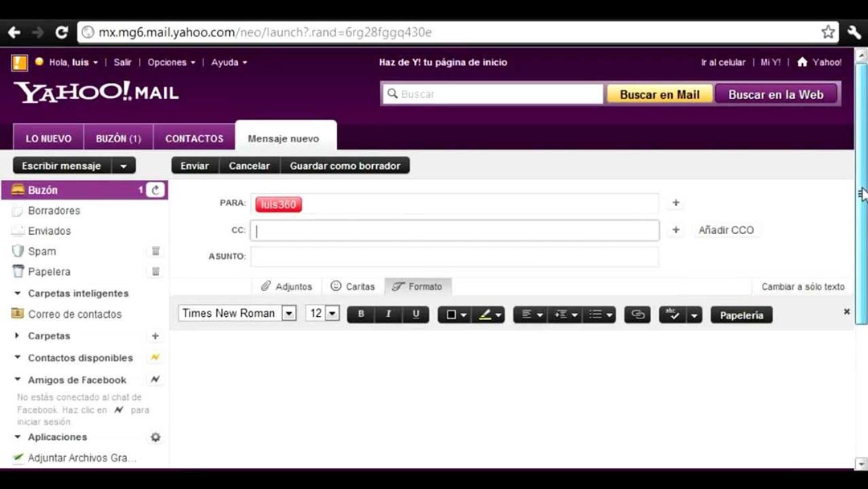
Task: Collapse the Aplicaciones section
Action: pos(17,437)
